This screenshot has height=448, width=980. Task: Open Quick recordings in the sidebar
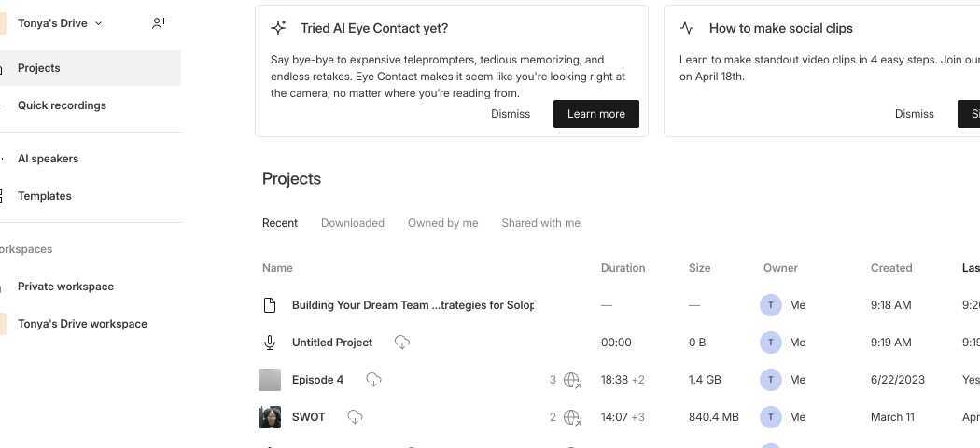(x=62, y=105)
